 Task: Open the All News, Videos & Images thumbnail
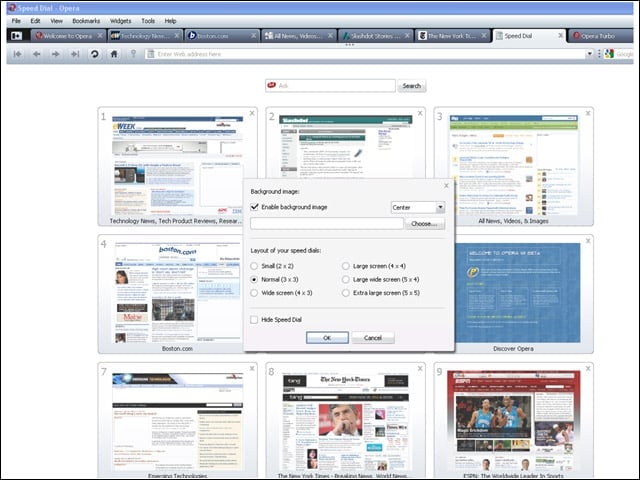513,166
